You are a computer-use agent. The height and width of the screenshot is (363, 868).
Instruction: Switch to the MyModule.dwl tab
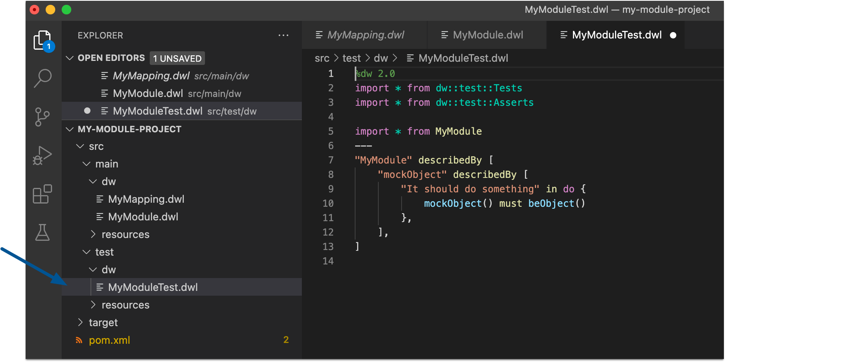(x=488, y=35)
